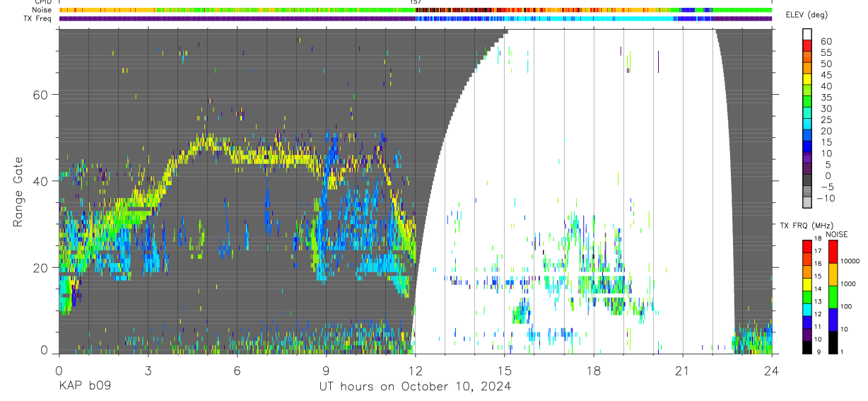Click x-axis tick label '12'

click(x=416, y=371)
